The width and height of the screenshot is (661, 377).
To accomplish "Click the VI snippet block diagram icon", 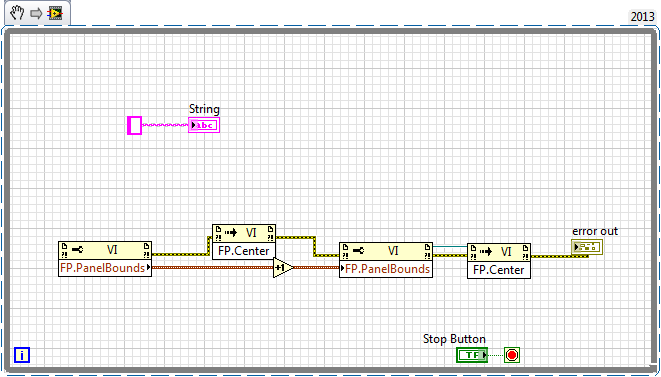I will point(55,13).
